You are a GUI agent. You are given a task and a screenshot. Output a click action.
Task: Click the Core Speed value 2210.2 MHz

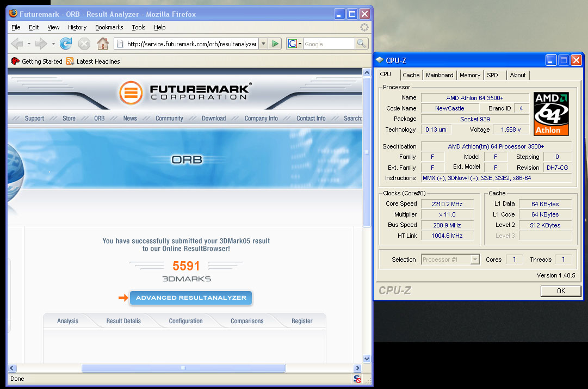point(447,204)
